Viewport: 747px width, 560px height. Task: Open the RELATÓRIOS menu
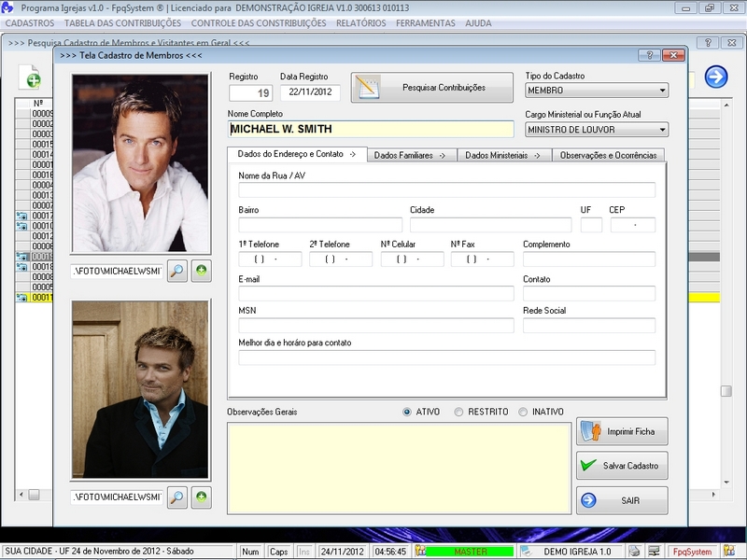coord(360,22)
